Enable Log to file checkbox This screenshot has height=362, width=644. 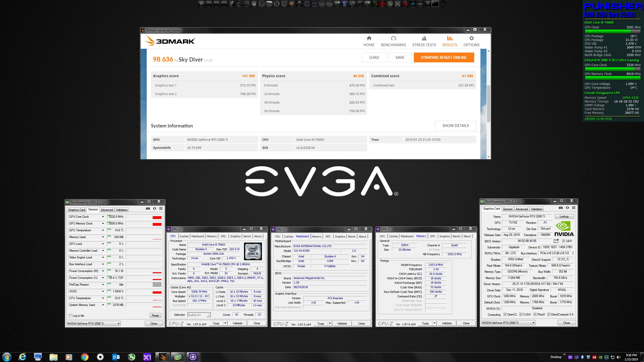coord(70,316)
